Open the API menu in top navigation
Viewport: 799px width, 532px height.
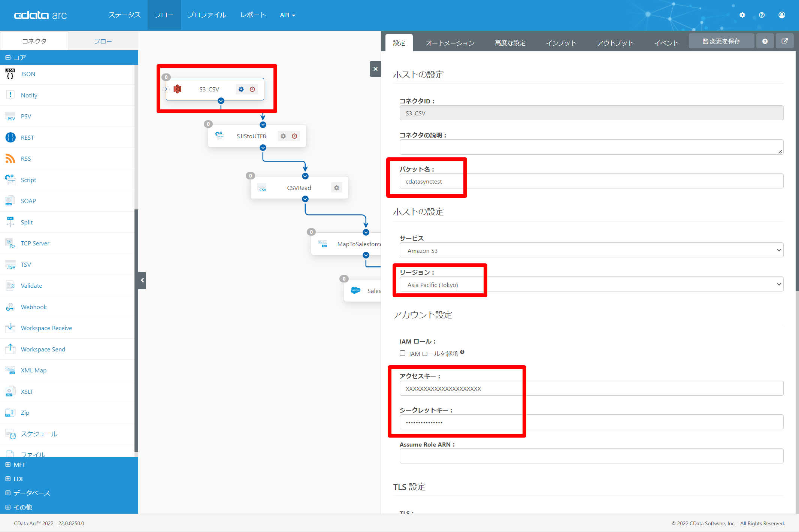pos(287,15)
